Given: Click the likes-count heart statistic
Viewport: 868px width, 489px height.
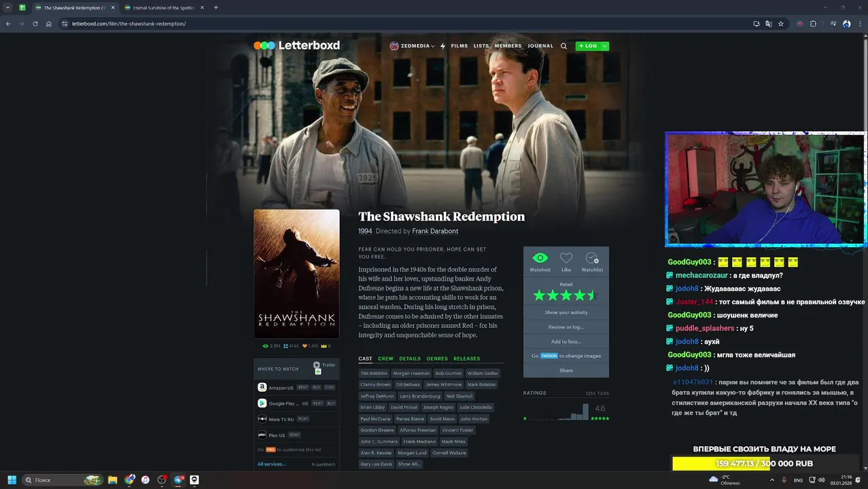Looking at the screenshot, I should coord(310,346).
